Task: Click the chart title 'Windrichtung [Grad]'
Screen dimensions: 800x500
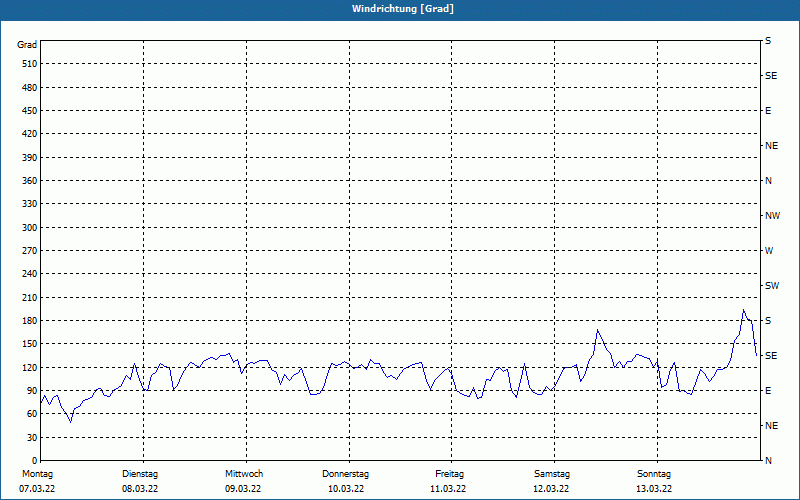Action: pyautogui.click(x=403, y=9)
